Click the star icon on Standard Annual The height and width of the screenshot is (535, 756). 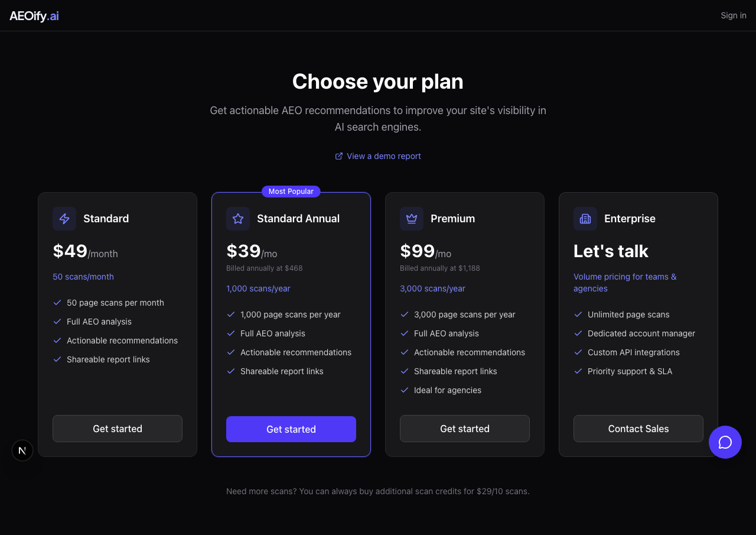coord(238,219)
